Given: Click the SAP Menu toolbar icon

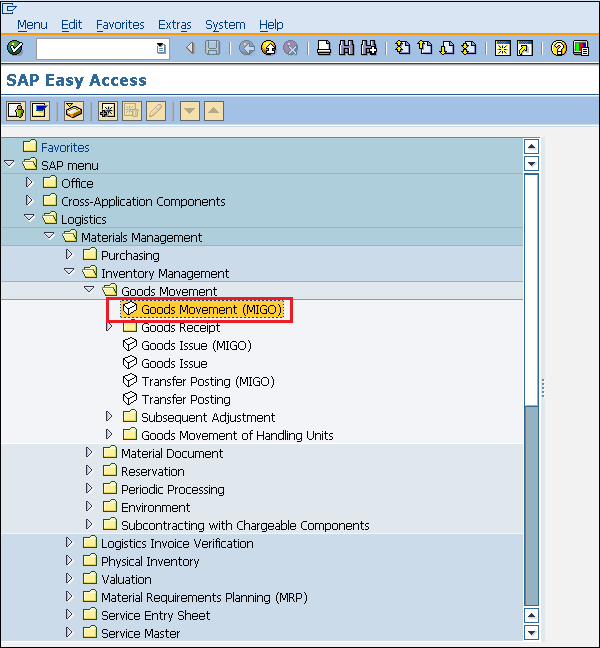Looking at the screenshot, I should [x=40, y=111].
